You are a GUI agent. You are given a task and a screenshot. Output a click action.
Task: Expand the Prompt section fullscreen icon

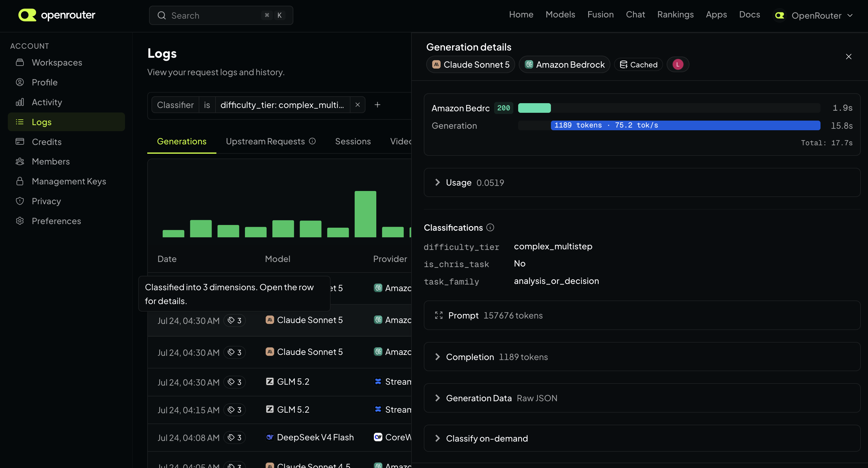pos(439,316)
